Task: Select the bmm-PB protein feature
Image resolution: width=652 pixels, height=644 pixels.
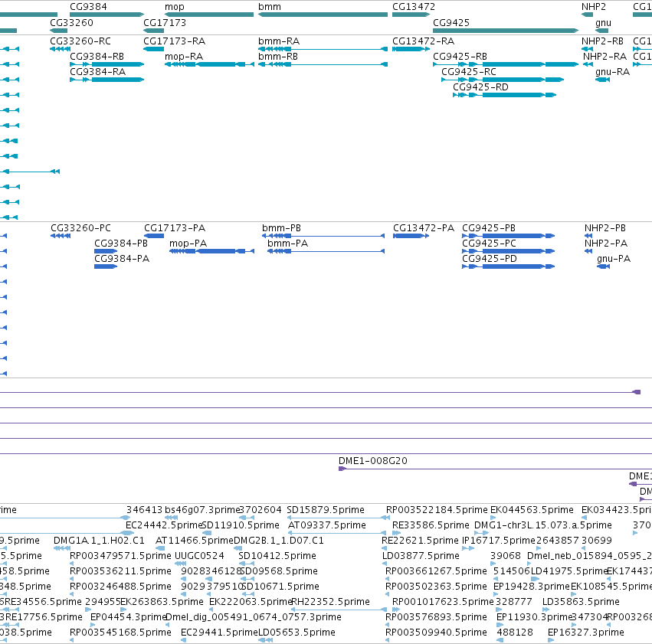Action: pyautogui.click(x=323, y=236)
